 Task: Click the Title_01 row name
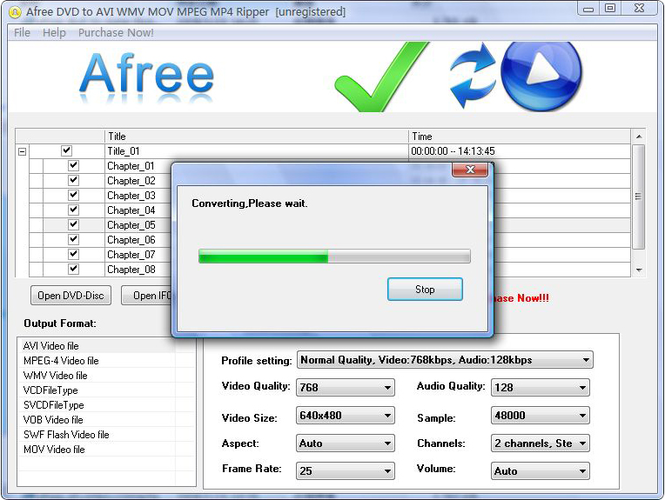coord(123,151)
